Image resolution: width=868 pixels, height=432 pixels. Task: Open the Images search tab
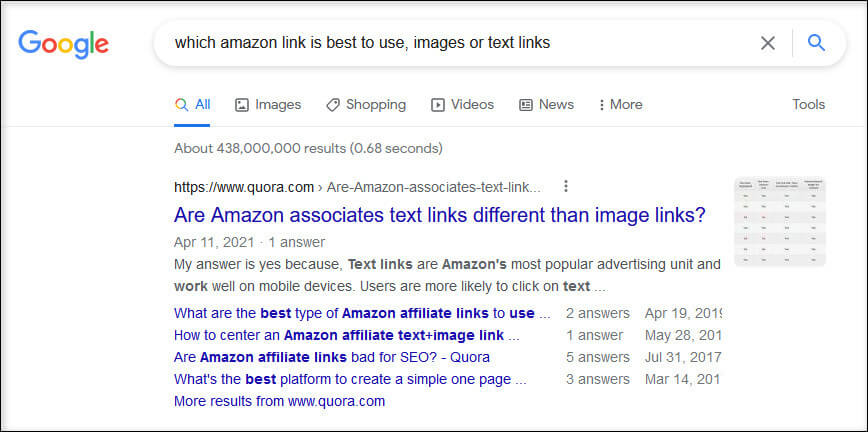click(x=268, y=105)
